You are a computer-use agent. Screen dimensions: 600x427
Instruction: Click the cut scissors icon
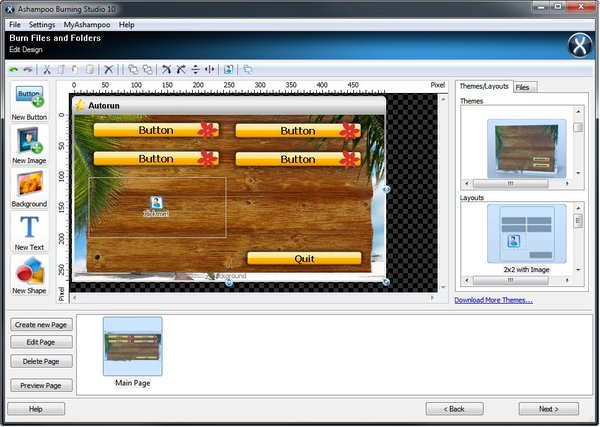(x=46, y=70)
